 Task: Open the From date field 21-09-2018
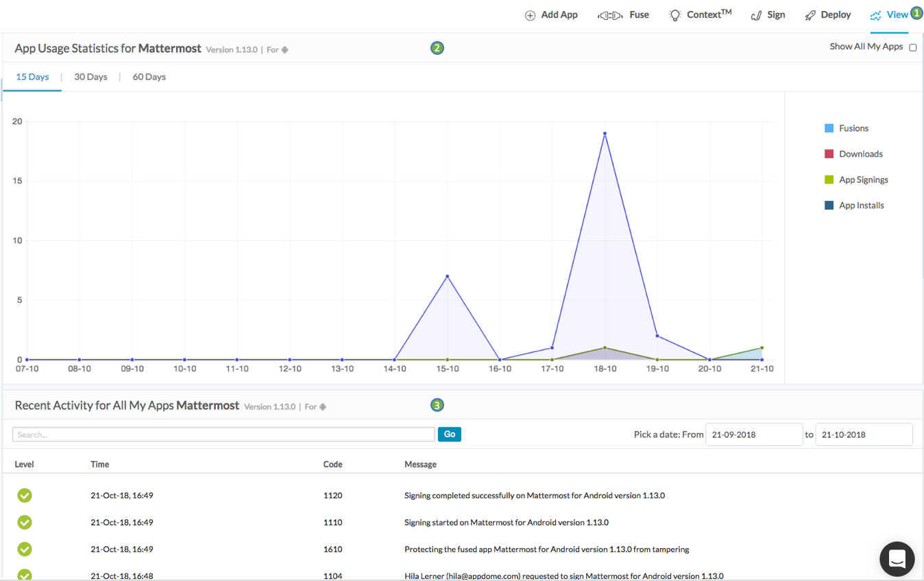click(x=754, y=434)
